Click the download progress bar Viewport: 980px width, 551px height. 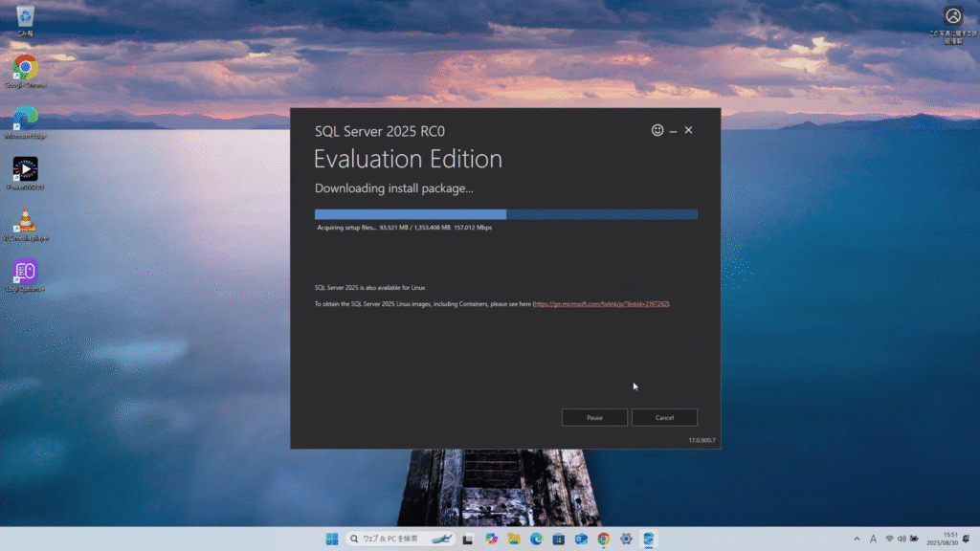click(x=506, y=214)
